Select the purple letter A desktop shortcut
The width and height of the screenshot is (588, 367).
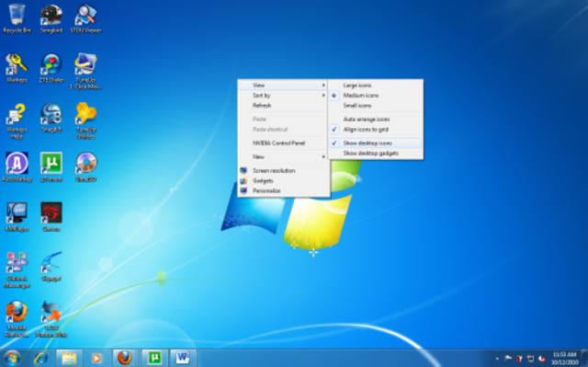tap(17, 167)
